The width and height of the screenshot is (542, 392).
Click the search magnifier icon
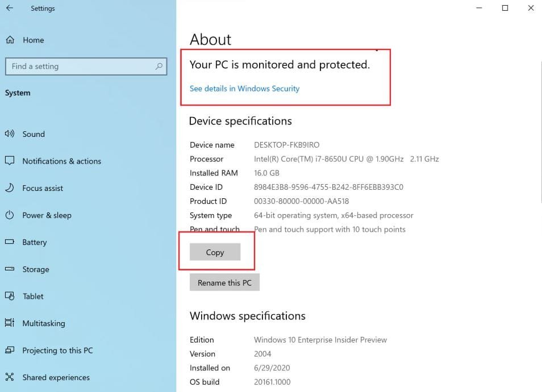[x=159, y=66]
